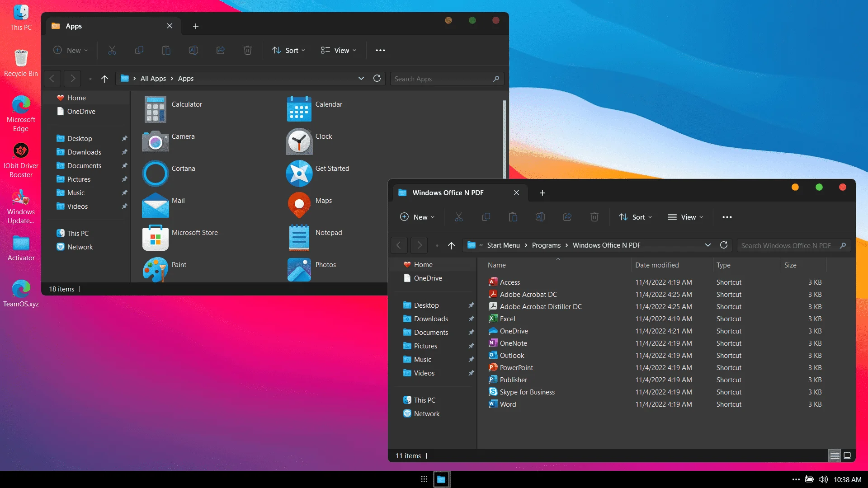Expand address history in Windows Office N PDF window
Image resolution: width=868 pixels, height=488 pixels.
coord(708,245)
